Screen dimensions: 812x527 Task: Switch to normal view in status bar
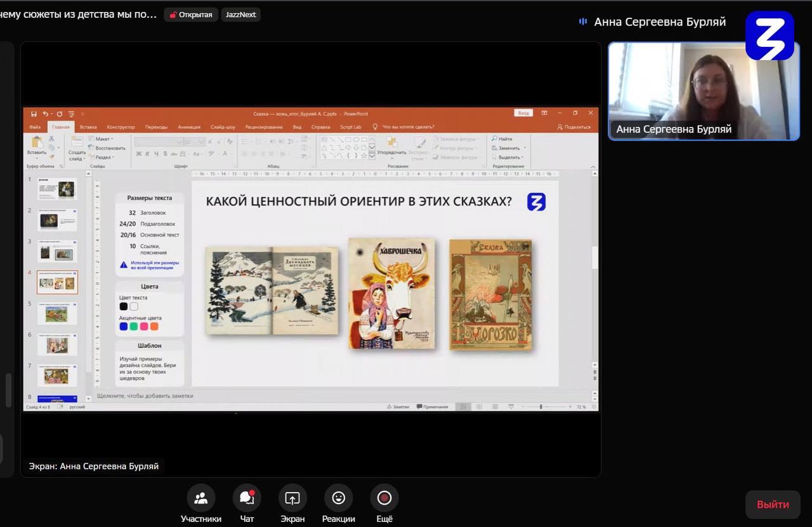[x=463, y=407]
